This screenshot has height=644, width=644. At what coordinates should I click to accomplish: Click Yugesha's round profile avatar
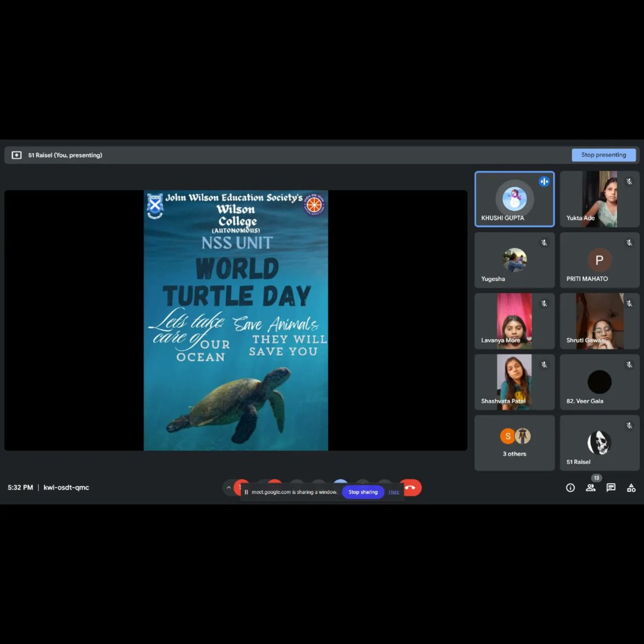click(x=515, y=260)
